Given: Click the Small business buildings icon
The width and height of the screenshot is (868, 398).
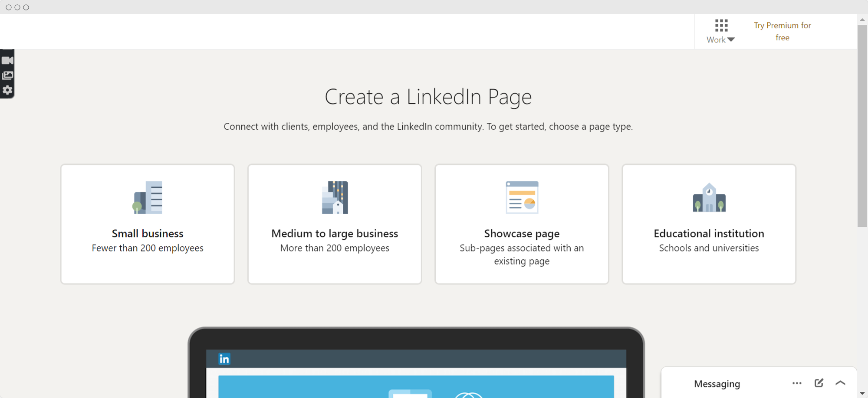Looking at the screenshot, I should [147, 198].
